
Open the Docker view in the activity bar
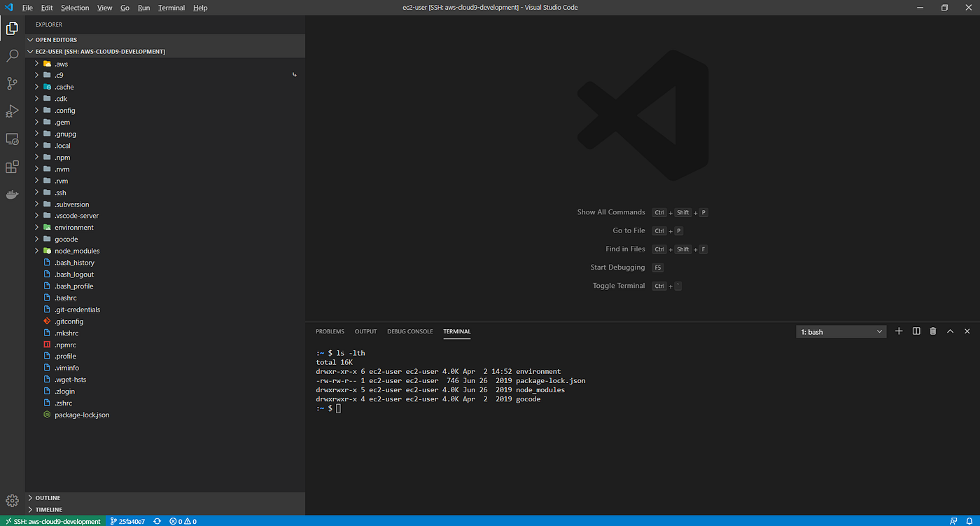tap(12, 194)
